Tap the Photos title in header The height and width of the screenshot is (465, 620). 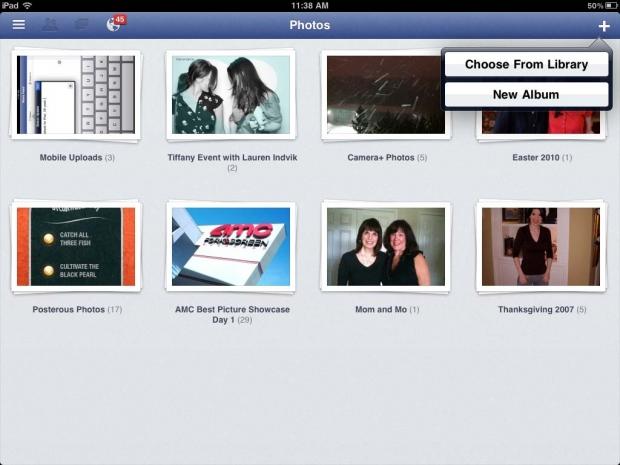click(310, 25)
